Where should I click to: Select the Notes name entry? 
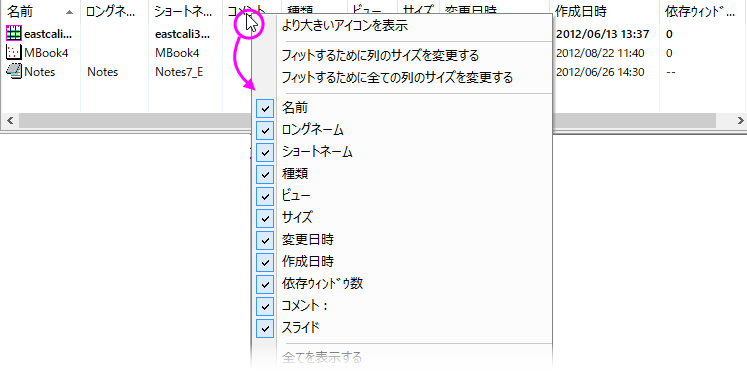40,72
